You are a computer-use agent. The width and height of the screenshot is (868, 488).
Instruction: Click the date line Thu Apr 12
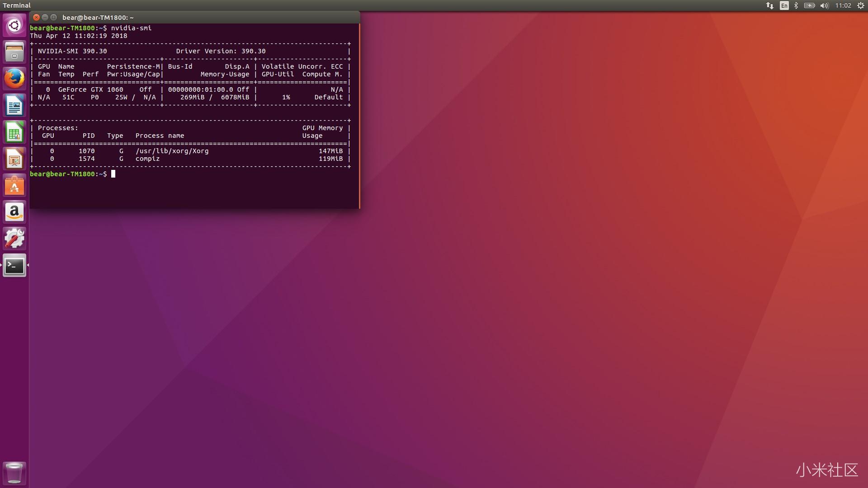79,36
